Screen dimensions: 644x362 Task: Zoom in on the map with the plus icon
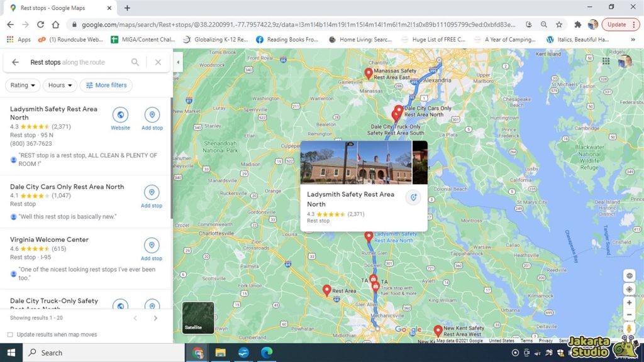[x=629, y=302]
